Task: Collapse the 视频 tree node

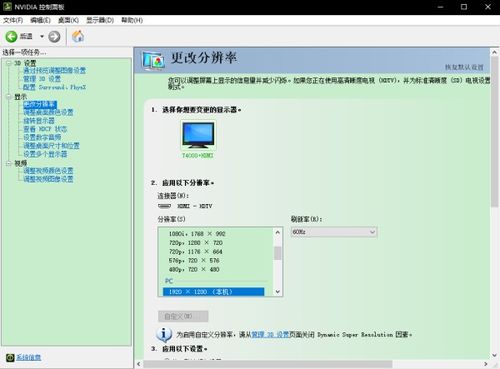Action: (x=9, y=163)
